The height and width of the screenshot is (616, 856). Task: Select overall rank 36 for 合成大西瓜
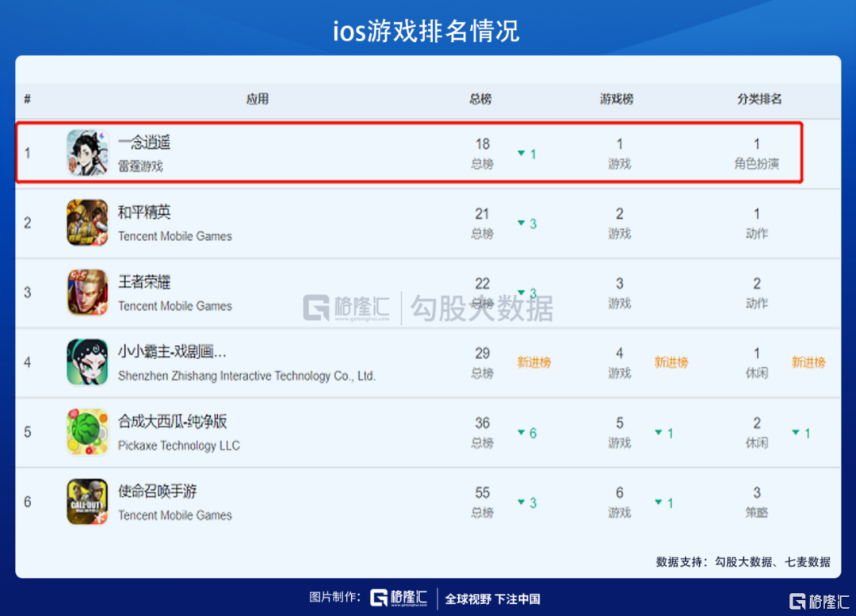coord(482,423)
